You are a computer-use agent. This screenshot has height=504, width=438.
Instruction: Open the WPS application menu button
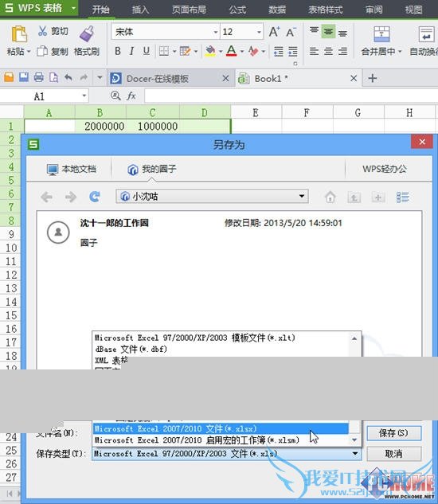tap(38, 8)
